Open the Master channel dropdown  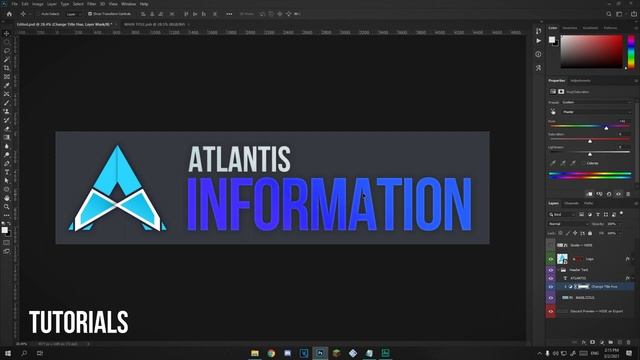(596, 111)
